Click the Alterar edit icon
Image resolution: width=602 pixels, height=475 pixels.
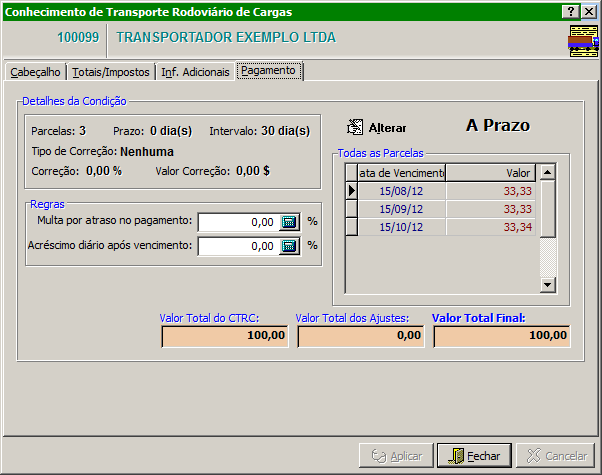(355, 127)
